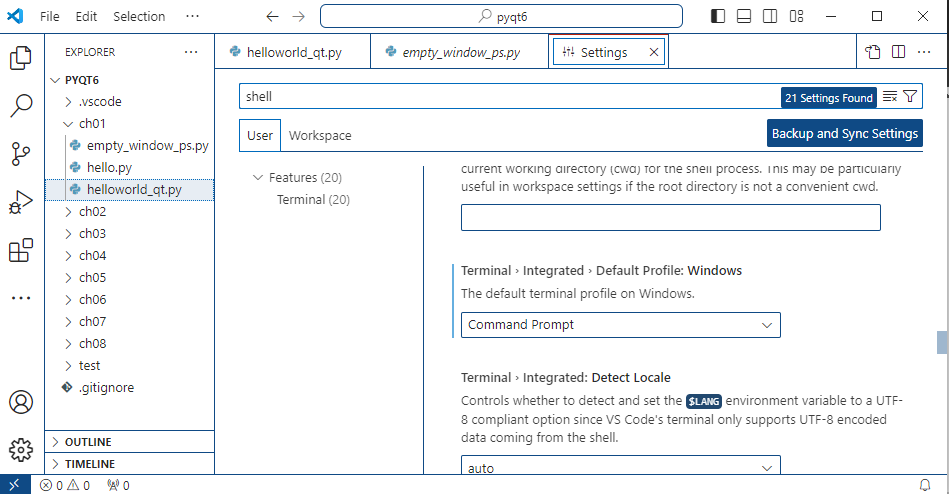Image resolution: width=949 pixels, height=494 pixels.
Task: Open settings filter funnel icon
Action: coord(910,97)
